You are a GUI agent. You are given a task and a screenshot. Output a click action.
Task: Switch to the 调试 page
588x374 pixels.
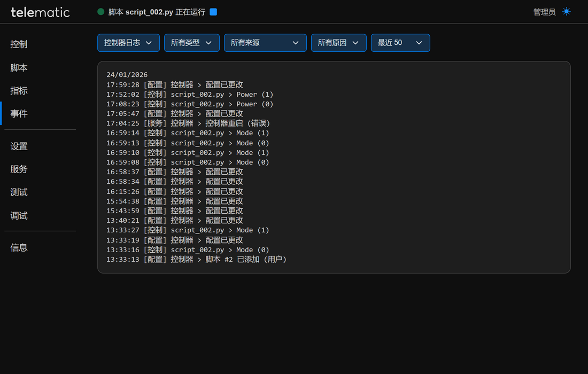19,216
